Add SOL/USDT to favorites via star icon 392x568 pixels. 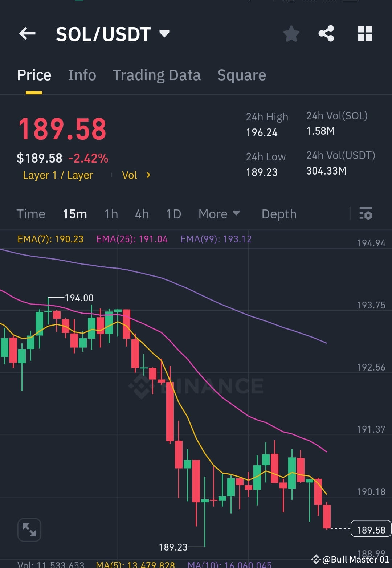click(291, 33)
